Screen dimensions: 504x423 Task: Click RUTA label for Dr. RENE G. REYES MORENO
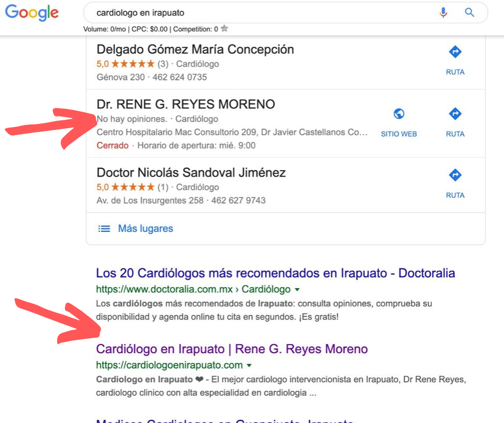tap(455, 134)
